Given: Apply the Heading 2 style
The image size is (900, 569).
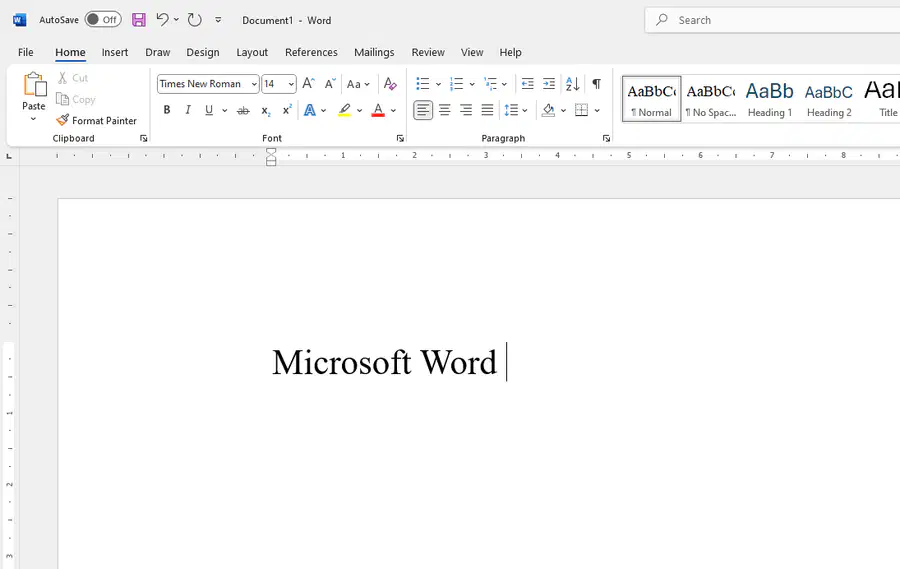Looking at the screenshot, I should click(829, 99).
